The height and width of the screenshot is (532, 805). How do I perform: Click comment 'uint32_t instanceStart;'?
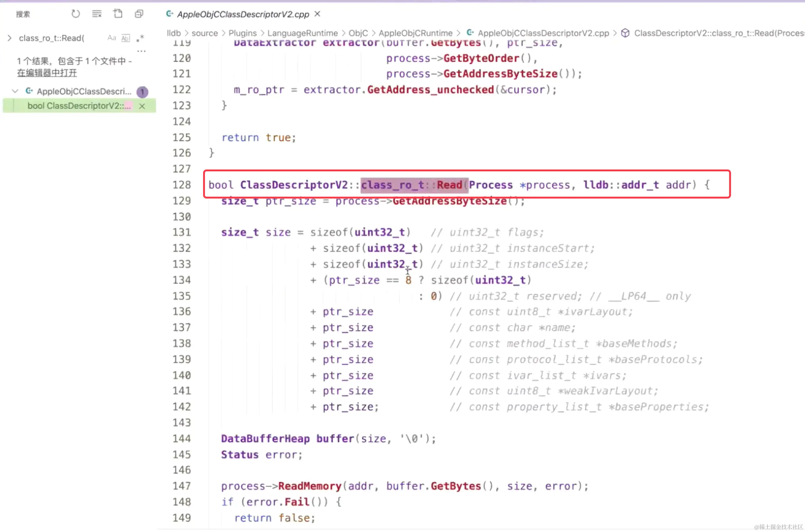click(522, 248)
